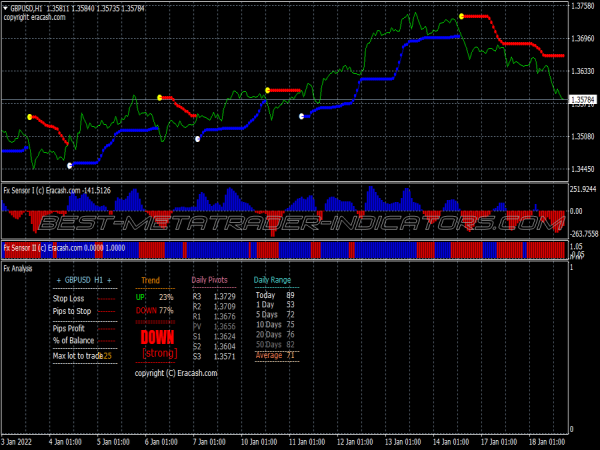
Task: Click the '50 Days' range row showing 82
Action: tap(275, 344)
